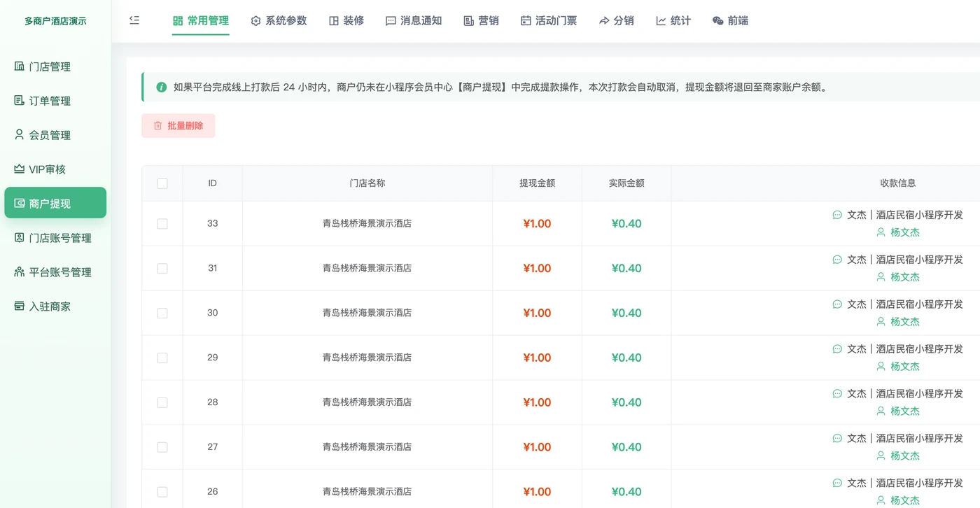Check the checkbox for row ID 33

point(162,224)
